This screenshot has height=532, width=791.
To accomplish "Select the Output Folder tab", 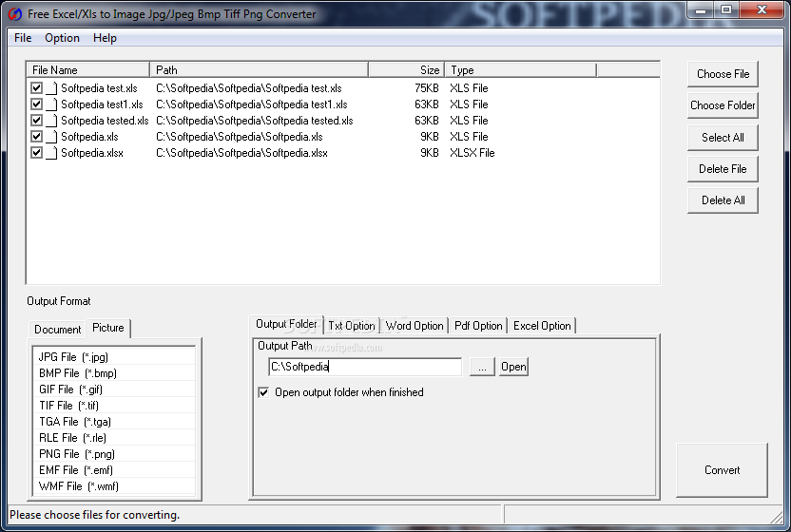I will tap(286, 324).
